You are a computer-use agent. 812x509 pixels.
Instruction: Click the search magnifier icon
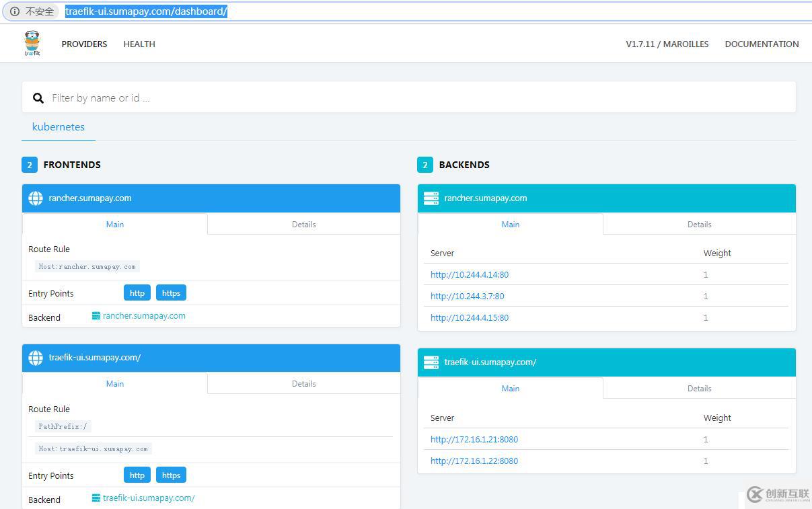(x=38, y=98)
